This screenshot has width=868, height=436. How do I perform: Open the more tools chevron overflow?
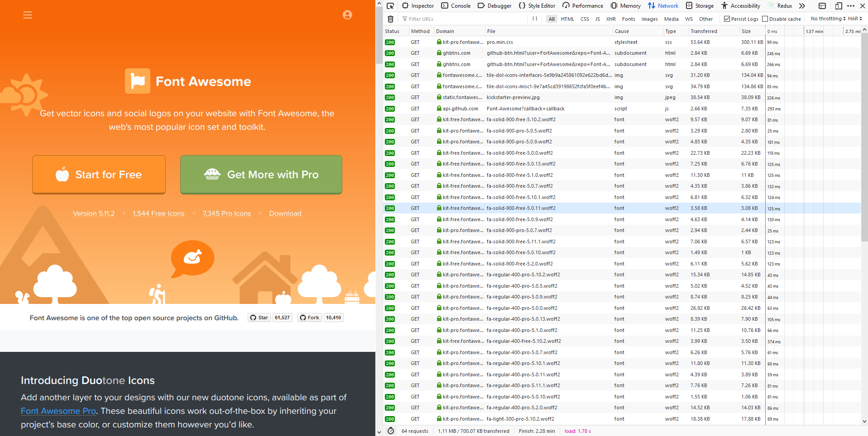tap(802, 6)
